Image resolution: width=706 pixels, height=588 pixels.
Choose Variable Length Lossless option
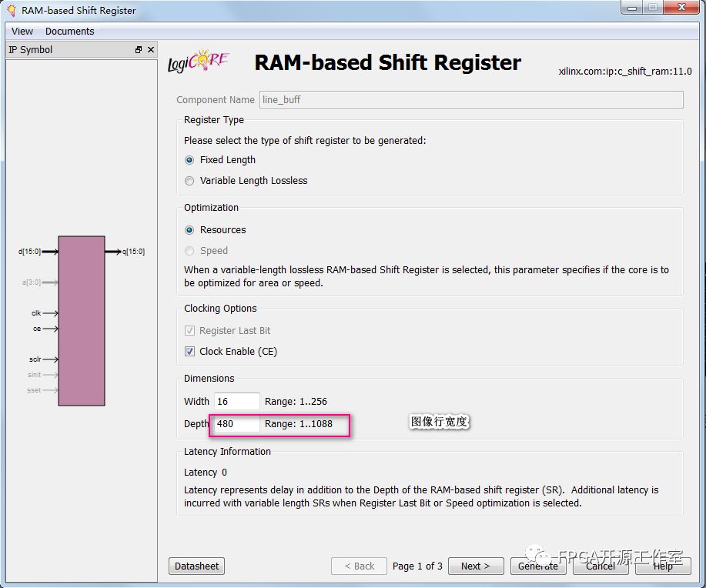[x=189, y=181]
